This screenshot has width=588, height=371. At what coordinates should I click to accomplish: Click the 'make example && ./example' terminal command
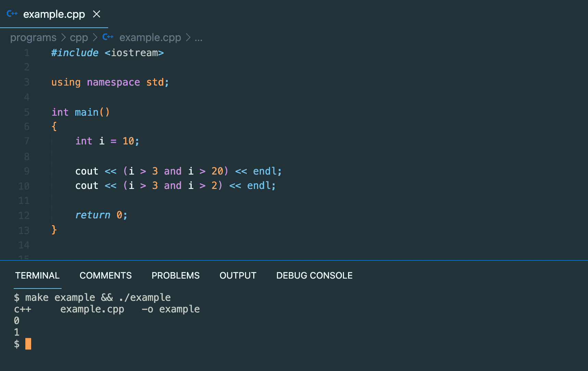(98, 297)
